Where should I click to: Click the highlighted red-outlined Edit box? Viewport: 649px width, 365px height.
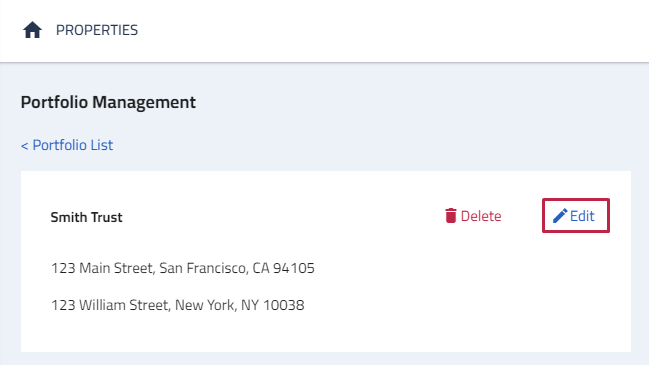point(576,216)
